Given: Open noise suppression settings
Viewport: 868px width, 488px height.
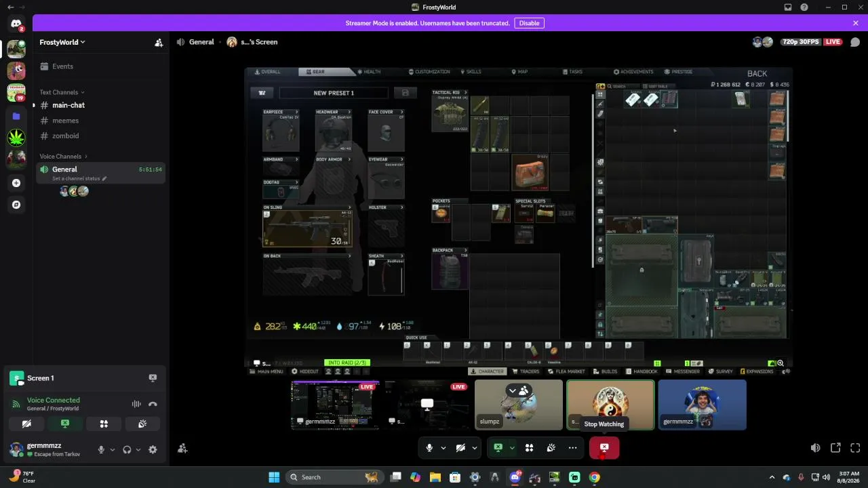Looking at the screenshot, I should point(136,404).
